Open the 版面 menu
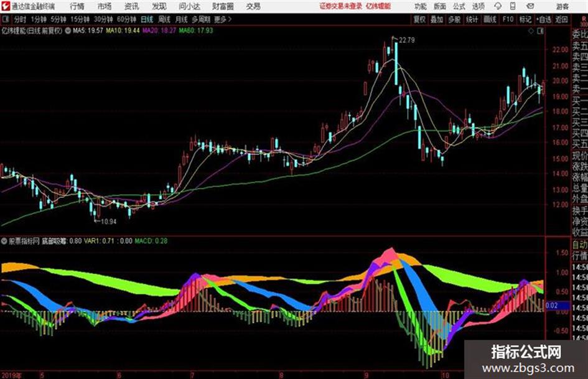Screen dimensions: 588x379 (440, 6)
